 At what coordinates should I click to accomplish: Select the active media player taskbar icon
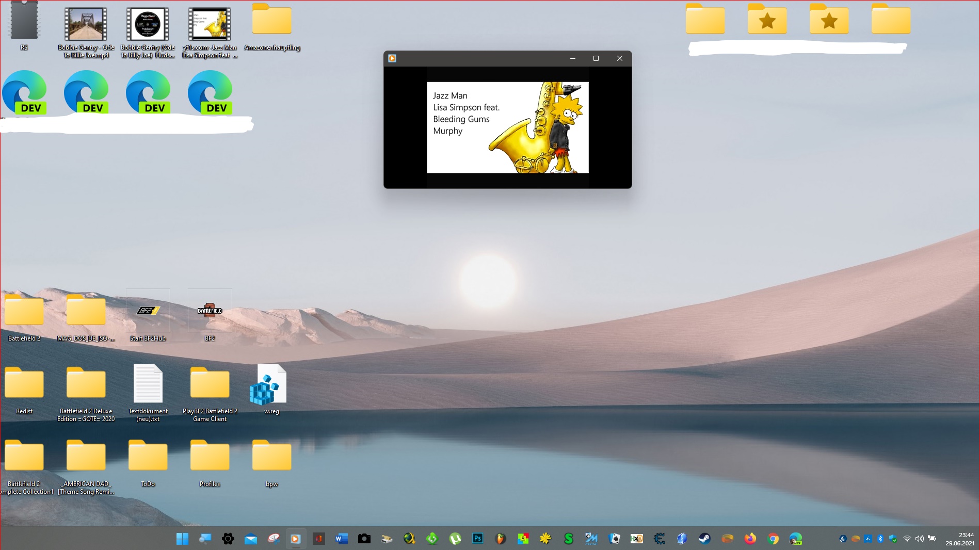[296, 539]
